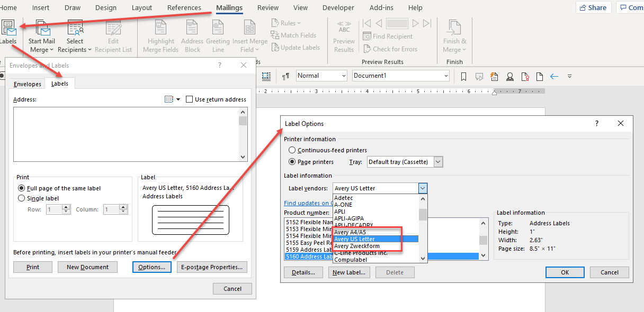Viewport: 644px width, 312px height.
Task: Click the Details... button
Action: (303, 272)
